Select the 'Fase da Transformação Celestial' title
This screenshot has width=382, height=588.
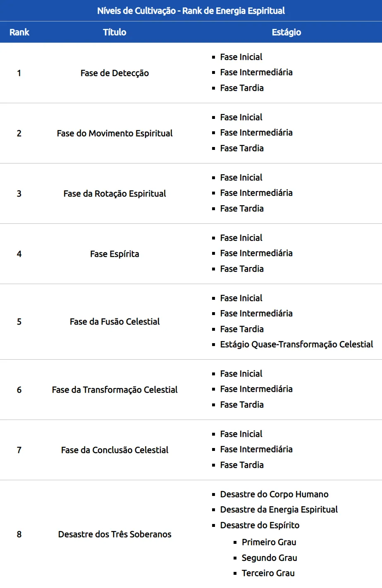pyautogui.click(x=115, y=390)
